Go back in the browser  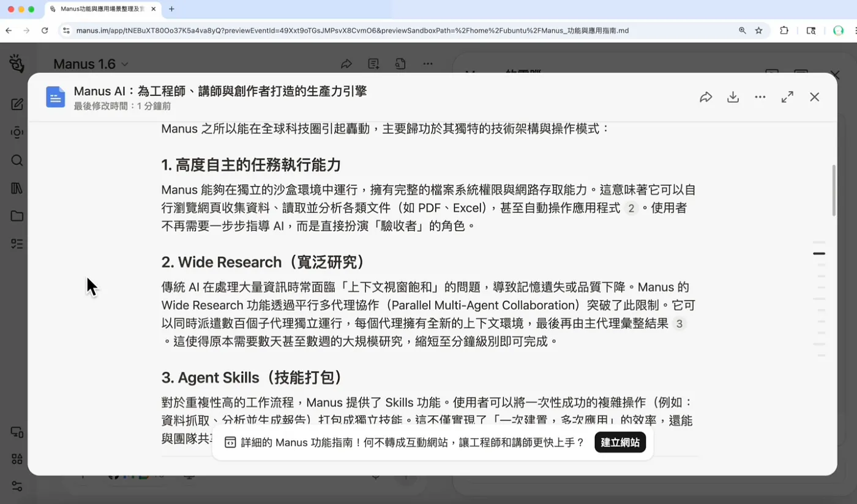click(x=9, y=31)
